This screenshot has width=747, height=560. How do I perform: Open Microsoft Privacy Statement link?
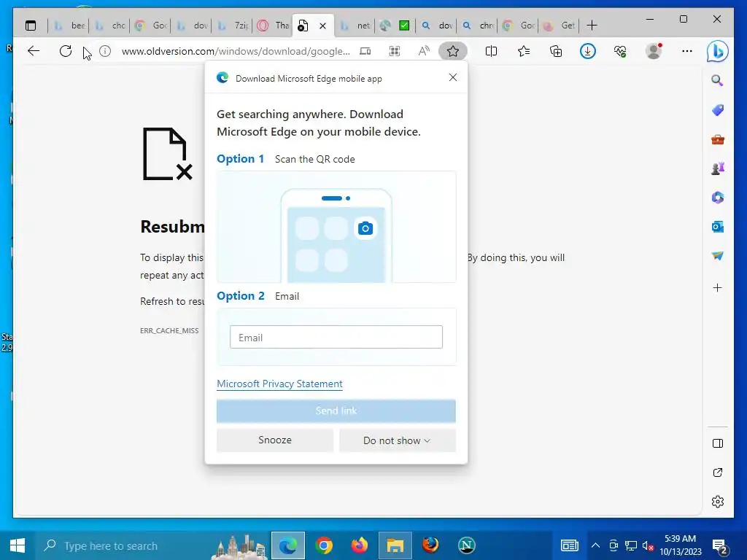[279, 384]
